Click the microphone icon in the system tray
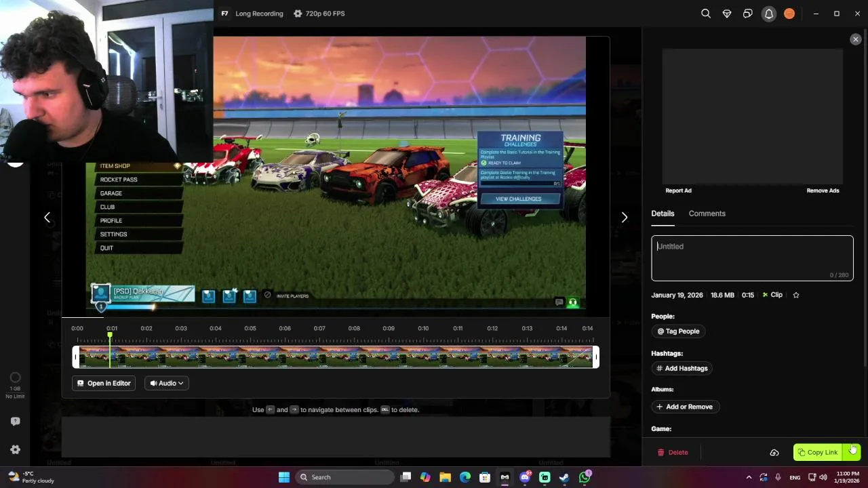This screenshot has height=488, width=868. coord(778,477)
